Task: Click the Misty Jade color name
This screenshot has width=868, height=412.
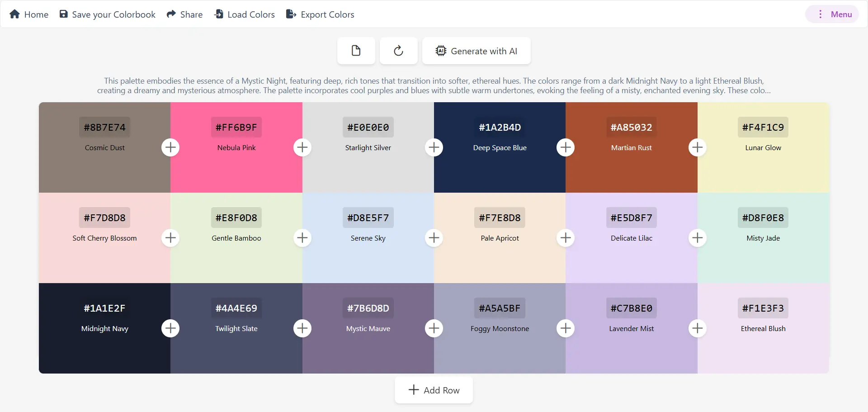Action: pos(763,238)
